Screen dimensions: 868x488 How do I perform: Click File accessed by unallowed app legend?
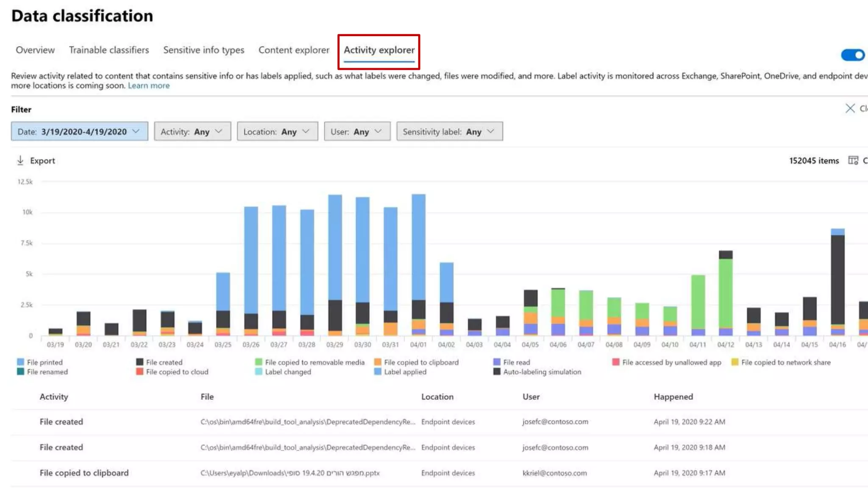click(671, 362)
